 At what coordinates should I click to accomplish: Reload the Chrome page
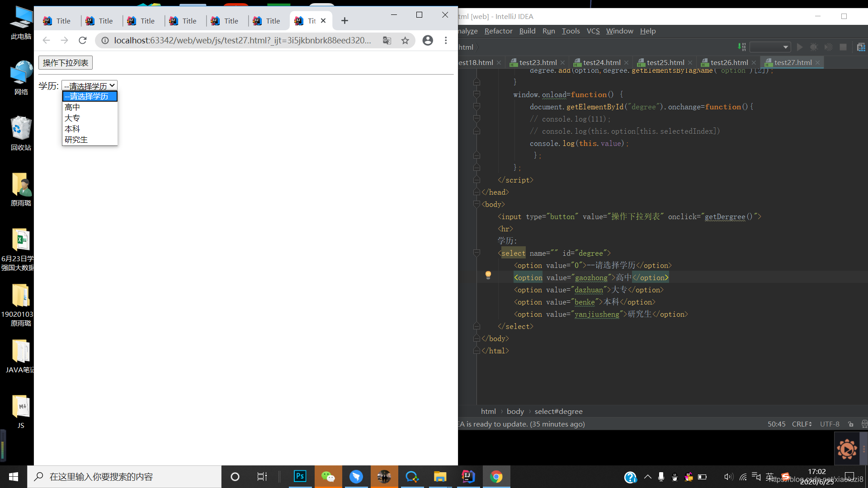pos(82,40)
